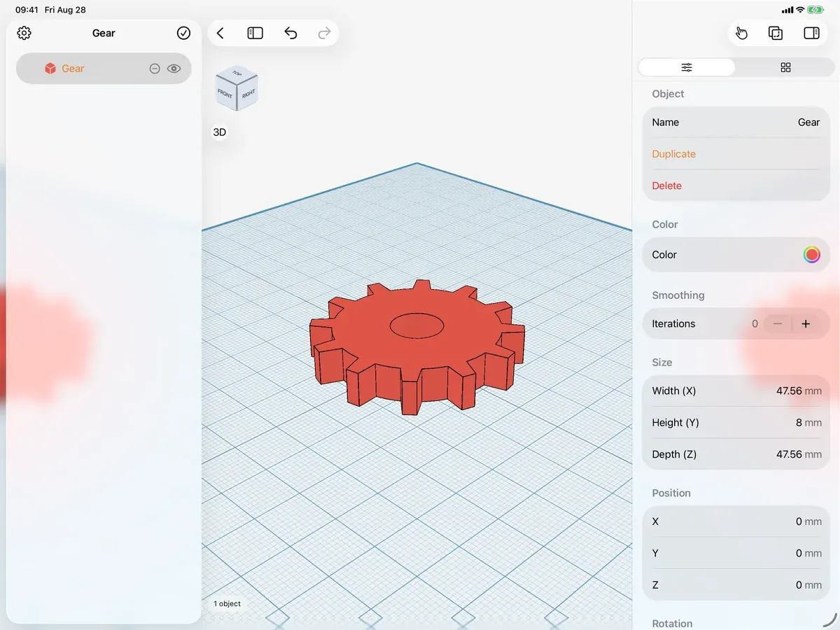Select the hand gesture tool
The width and height of the screenshot is (840, 630).
(x=742, y=33)
